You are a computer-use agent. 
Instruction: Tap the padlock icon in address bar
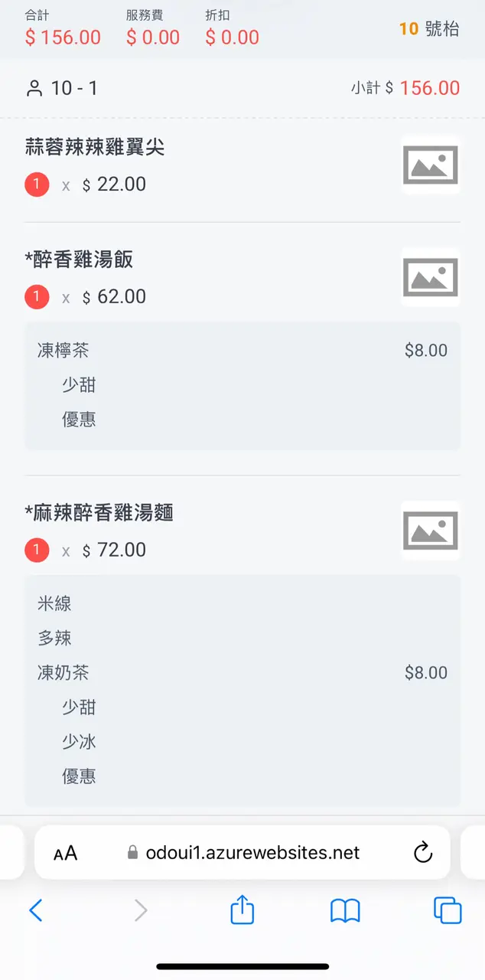(x=132, y=853)
